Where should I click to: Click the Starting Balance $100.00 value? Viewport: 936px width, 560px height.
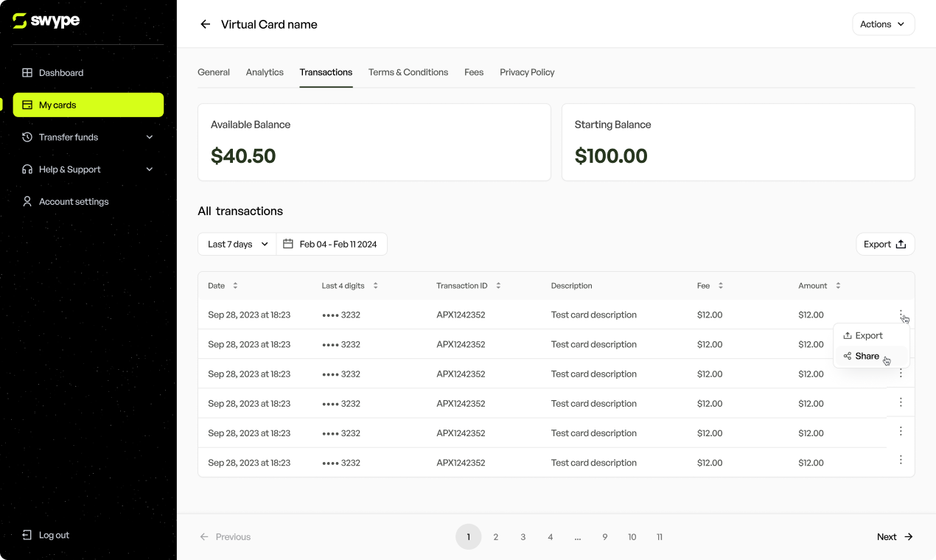pos(611,156)
